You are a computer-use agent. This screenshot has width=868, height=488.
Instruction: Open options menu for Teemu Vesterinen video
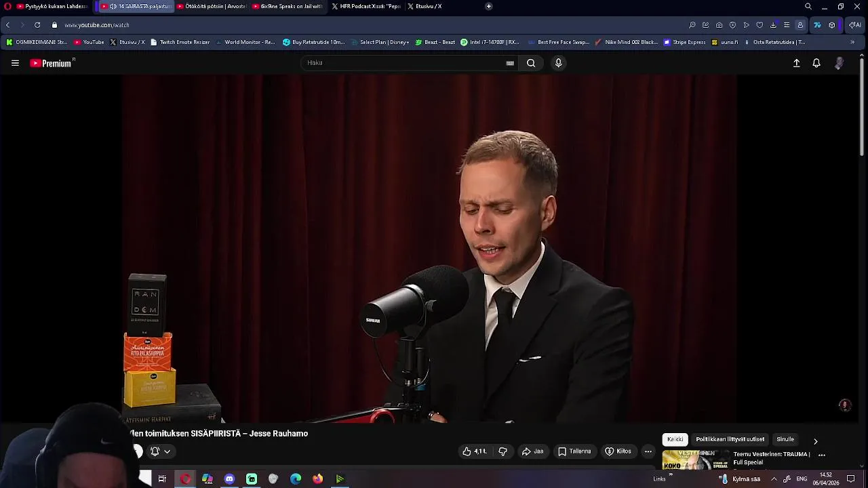tap(822, 455)
